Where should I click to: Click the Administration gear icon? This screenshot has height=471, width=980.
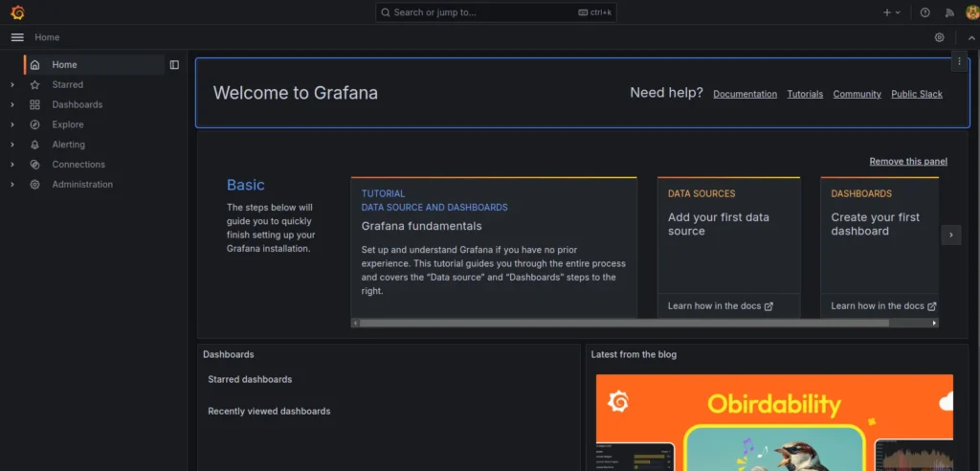click(35, 185)
